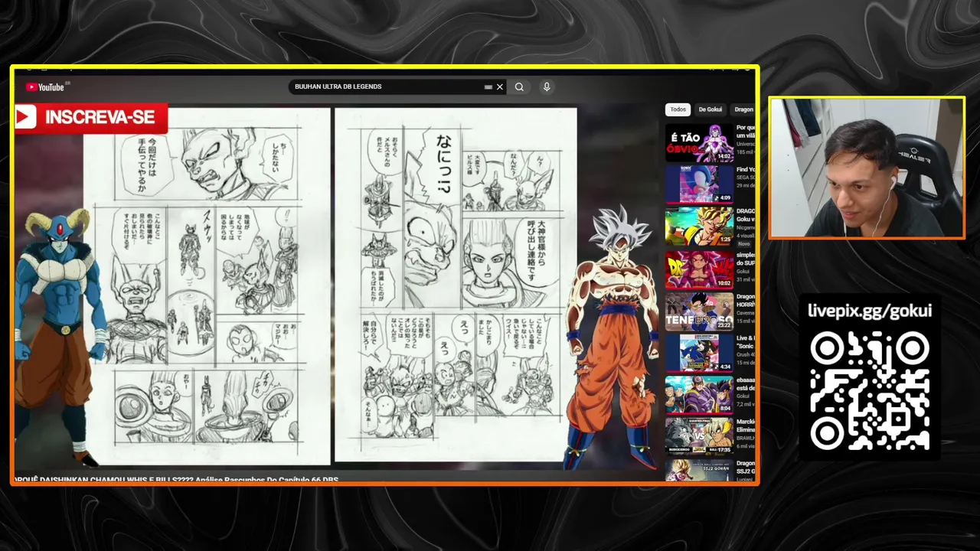Click the search field with BUUHAN ULTRA DB LEGENDS
The height and width of the screenshot is (551, 980).
tap(398, 87)
